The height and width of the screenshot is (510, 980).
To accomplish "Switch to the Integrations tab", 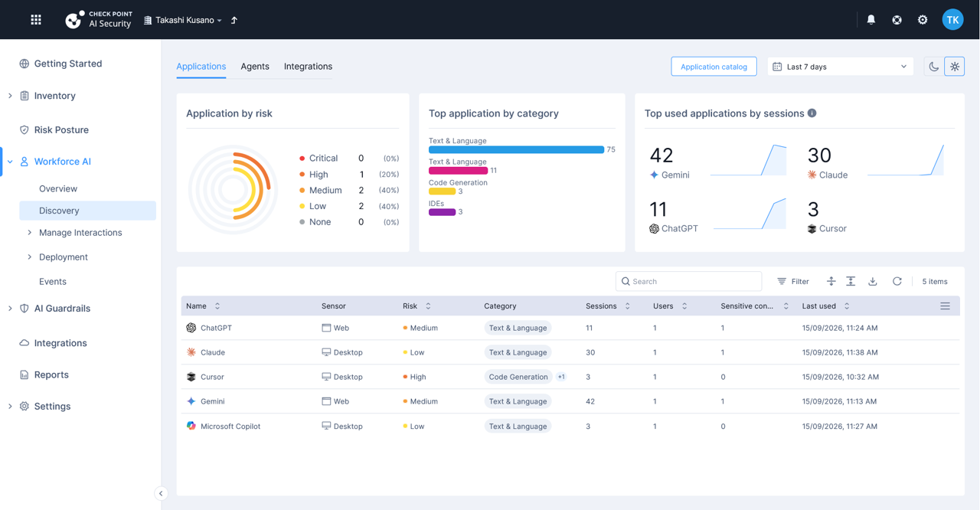I will click(308, 67).
